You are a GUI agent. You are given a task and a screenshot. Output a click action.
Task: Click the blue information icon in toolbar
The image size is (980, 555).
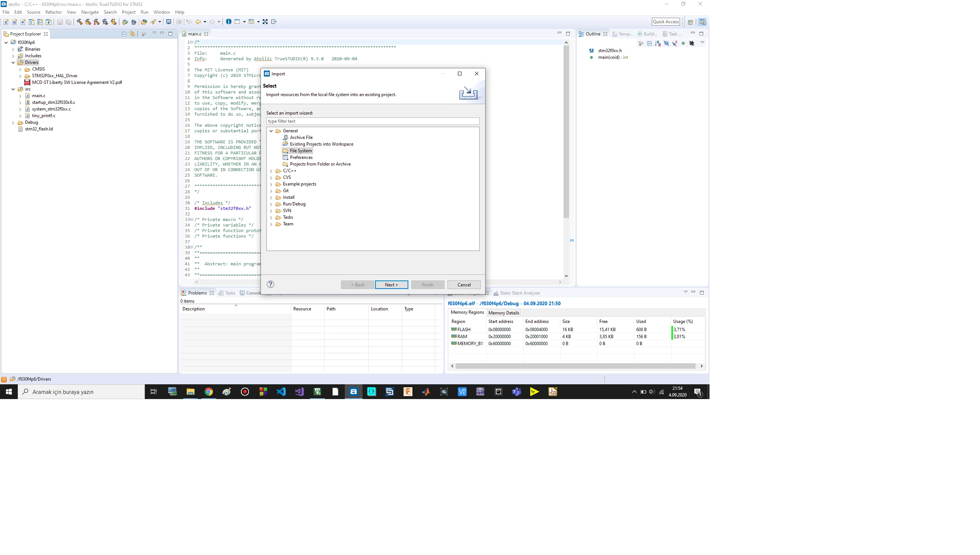229,22
